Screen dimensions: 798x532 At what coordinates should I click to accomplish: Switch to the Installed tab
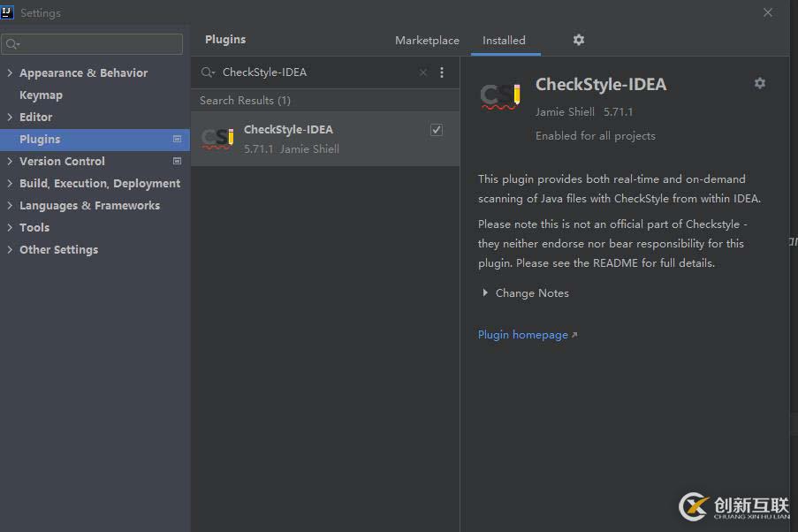point(504,41)
